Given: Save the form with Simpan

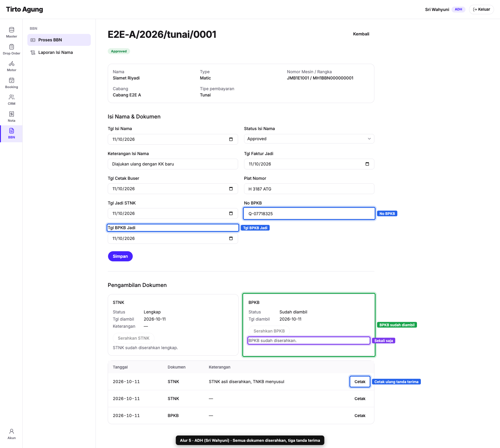Looking at the screenshot, I should (120, 256).
